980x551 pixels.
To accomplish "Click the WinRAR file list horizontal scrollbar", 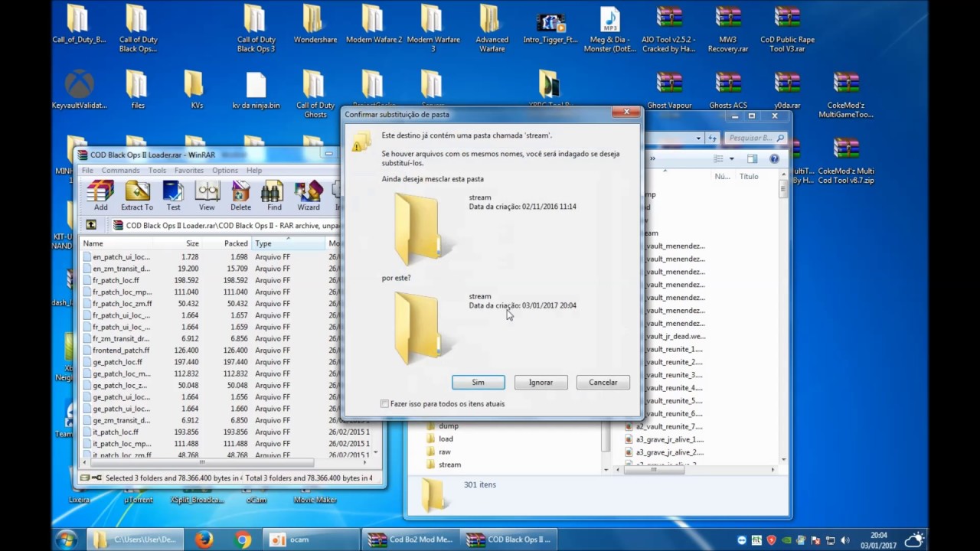I will (203, 462).
